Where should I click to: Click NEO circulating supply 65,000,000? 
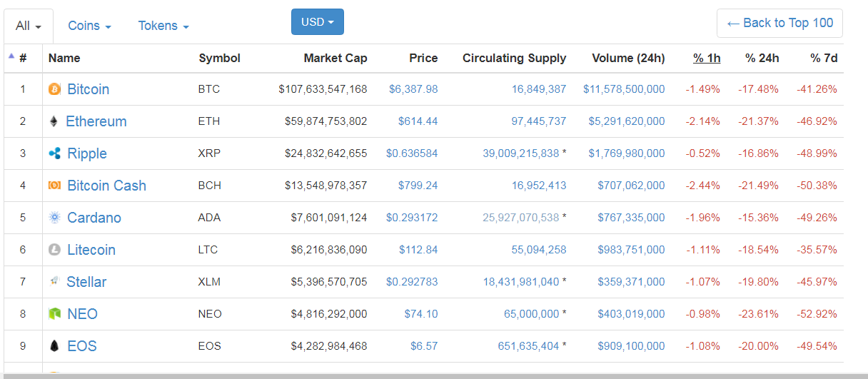pyautogui.click(x=532, y=314)
